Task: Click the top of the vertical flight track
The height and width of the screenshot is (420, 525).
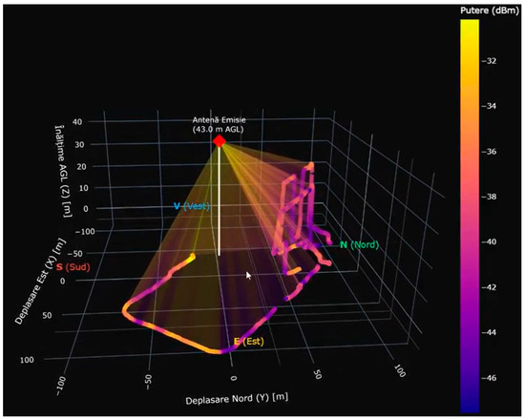Action: pyautogui.click(x=311, y=165)
